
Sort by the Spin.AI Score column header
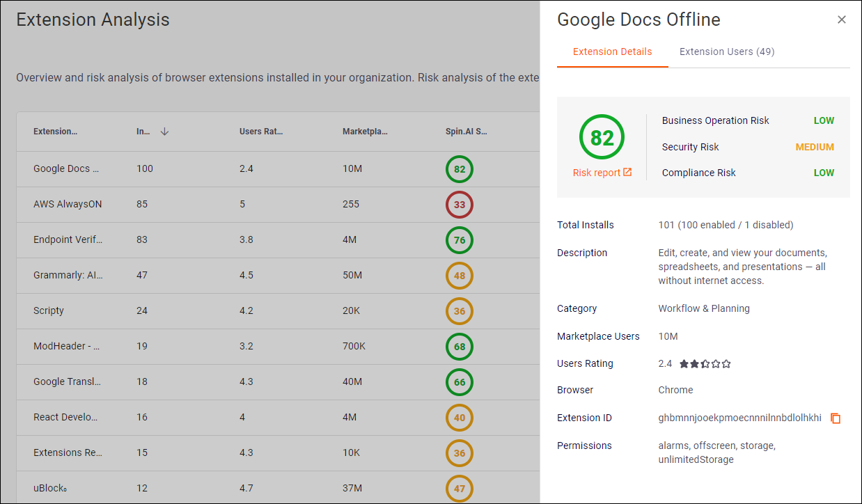pyautogui.click(x=467, y=132)
